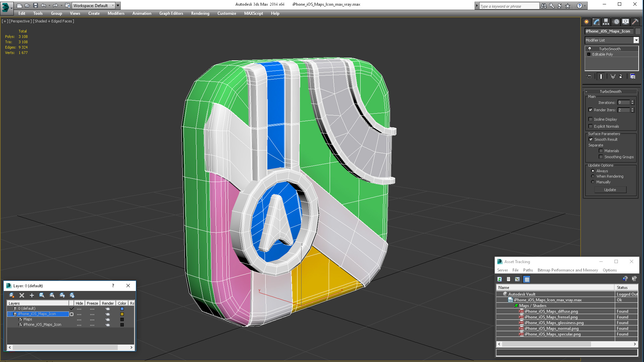Toggle Show End Result button
The image size is (644, 362).
tap(601, 76)
